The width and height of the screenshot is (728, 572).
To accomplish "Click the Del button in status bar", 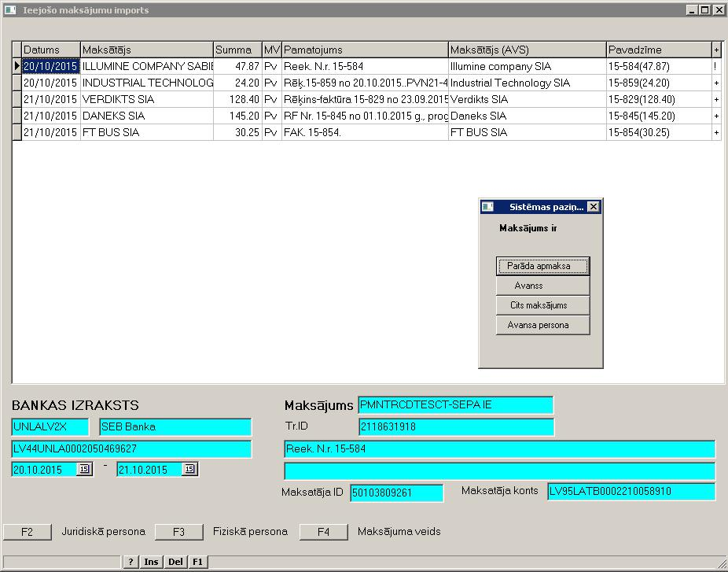I will (x=175, y=562).
